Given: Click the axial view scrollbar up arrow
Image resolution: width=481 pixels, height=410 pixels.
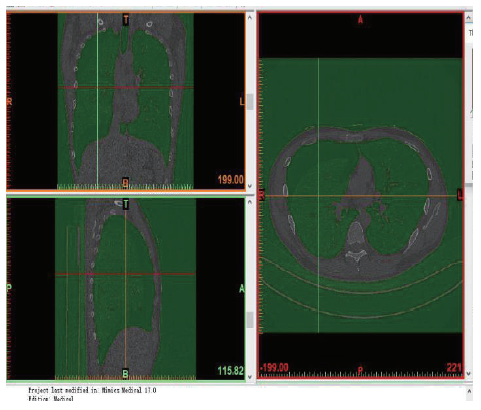Looking at the screenshot, I should 469,17.
